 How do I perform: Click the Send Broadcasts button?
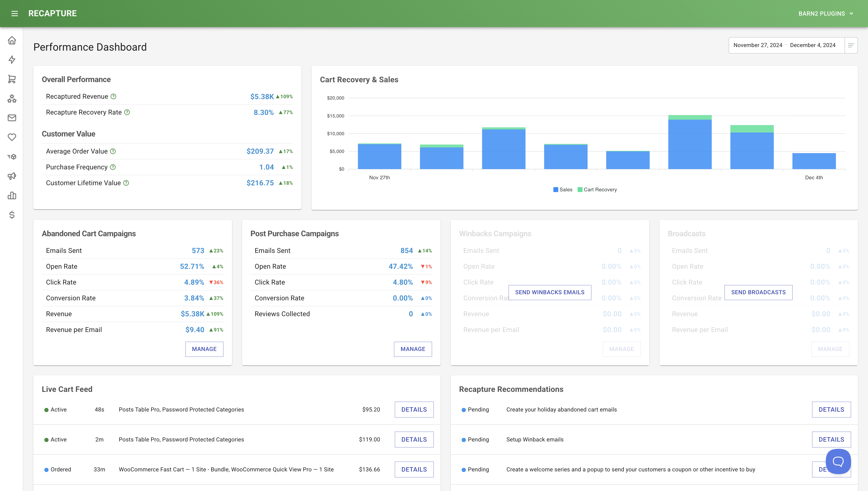[758, 292]
